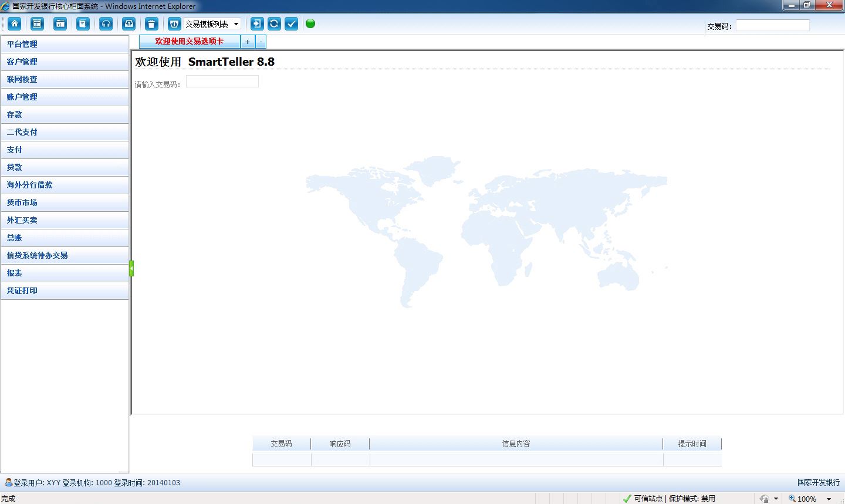The width and height of the screenshot is (845, 504).
Task: Open the 支付 menu
Action: pos(65,150)
